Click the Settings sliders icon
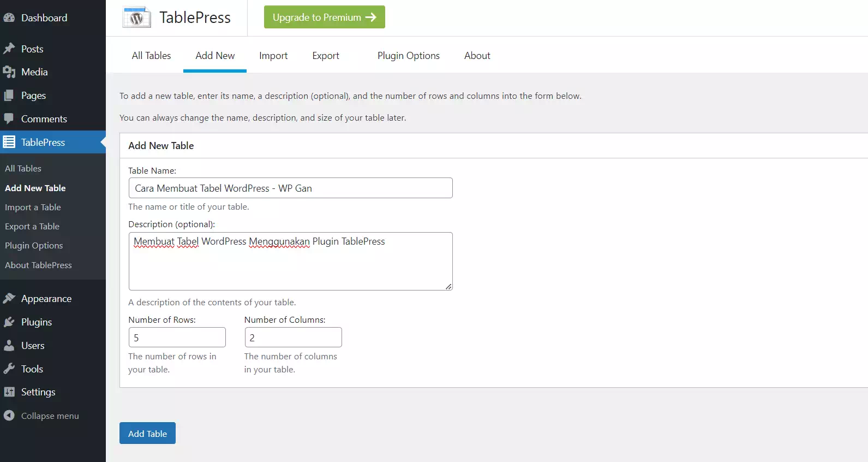The image size is (868, 462). (9, 392)
